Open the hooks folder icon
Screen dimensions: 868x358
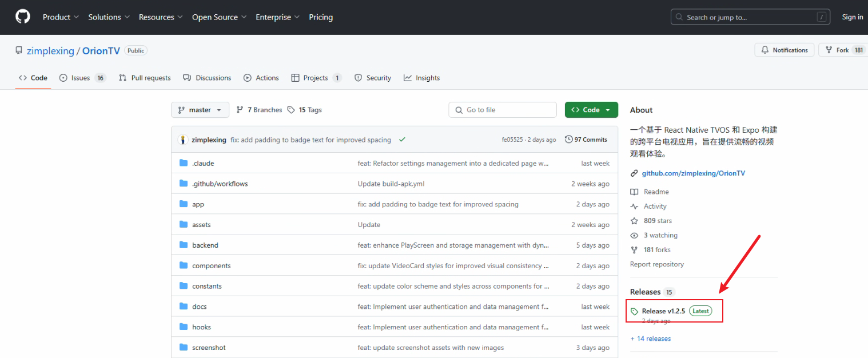(x=184, y=327)
